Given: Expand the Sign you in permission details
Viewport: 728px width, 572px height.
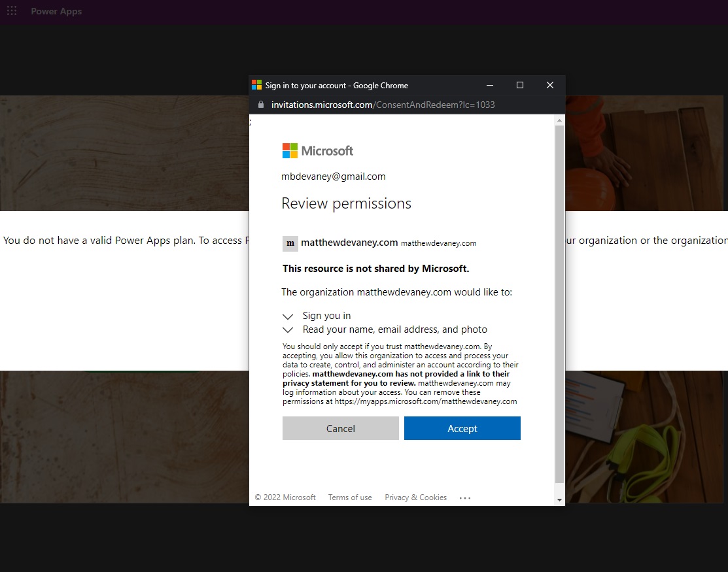Looking at the screenshot, I should tap(288, 316).
